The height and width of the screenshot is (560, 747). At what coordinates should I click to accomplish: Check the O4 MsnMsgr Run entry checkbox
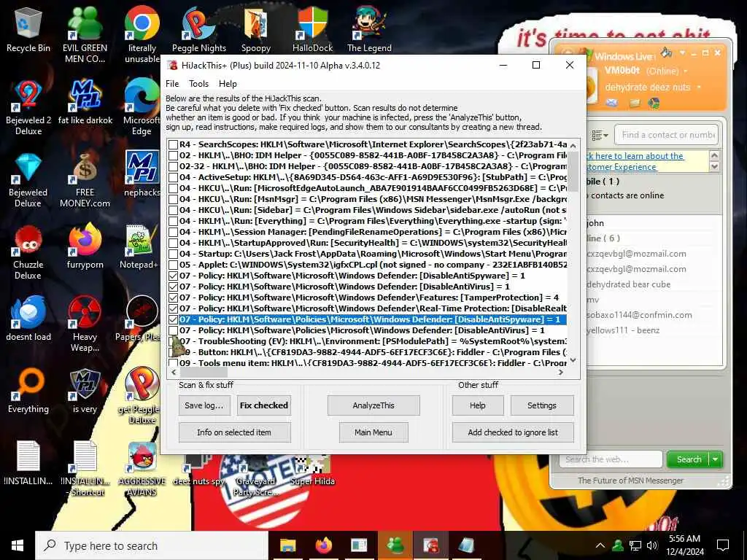(x=174, y=200)
